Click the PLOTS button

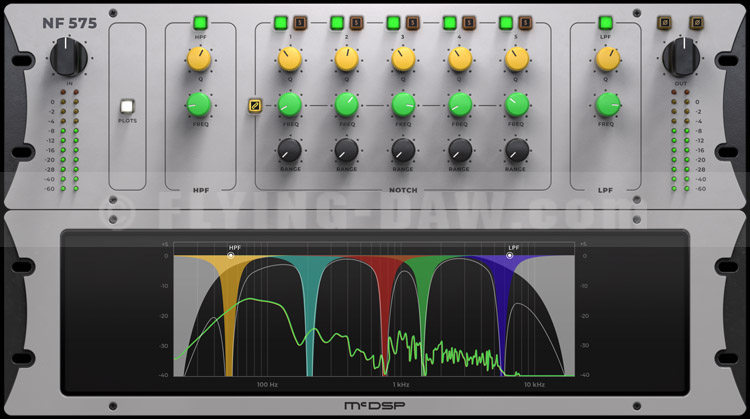click(x=127, y=106)
